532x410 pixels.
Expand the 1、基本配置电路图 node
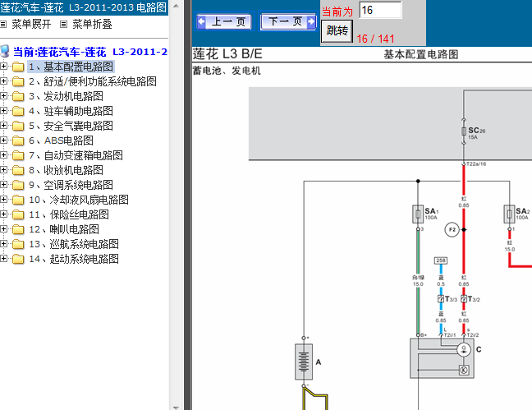[3, 67]
